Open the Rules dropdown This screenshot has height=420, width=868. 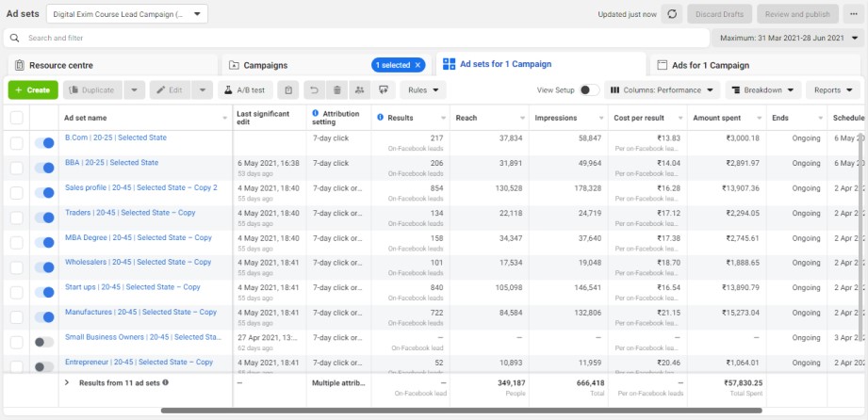point(423,90)
